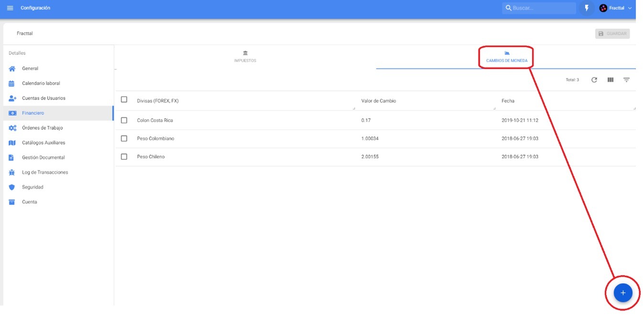This screenshot has width=644, height=316.
Task: Open the column visibility icon
Action: (611, 80)
